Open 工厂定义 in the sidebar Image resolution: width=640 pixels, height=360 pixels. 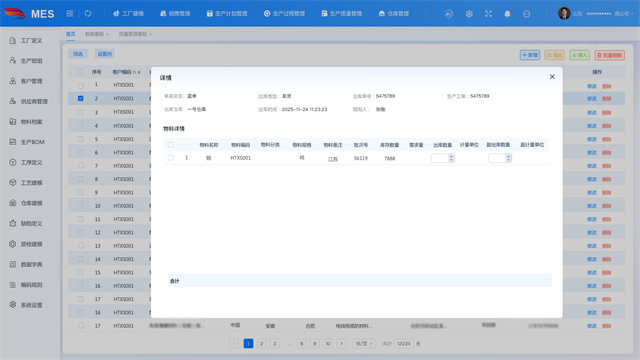pos(27,40)
